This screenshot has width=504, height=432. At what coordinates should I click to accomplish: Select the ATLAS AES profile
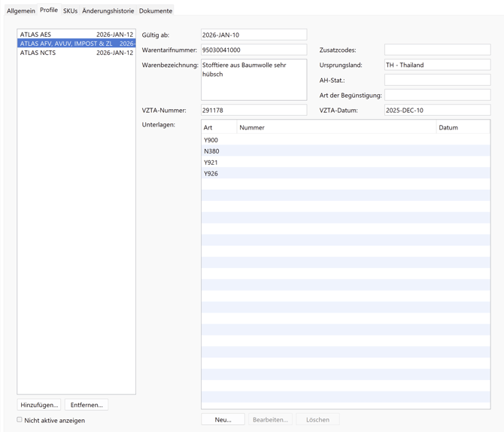76,35
